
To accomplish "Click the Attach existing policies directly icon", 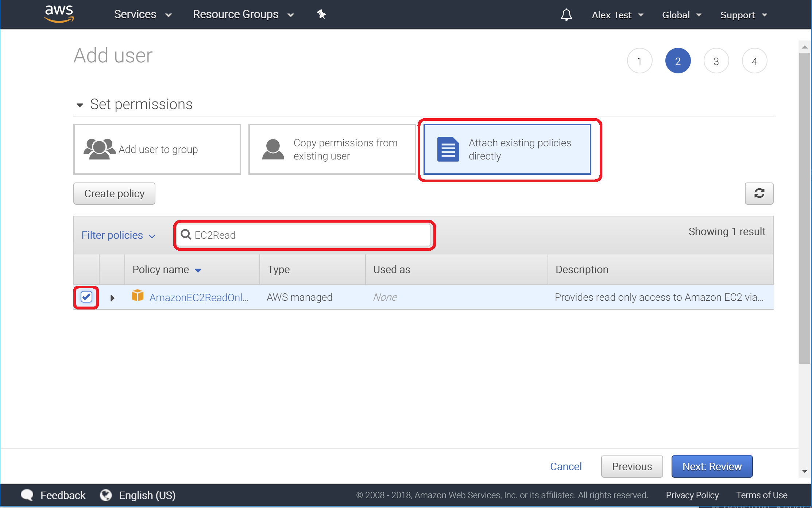I will pyautogui.click(x=448, y=149).
